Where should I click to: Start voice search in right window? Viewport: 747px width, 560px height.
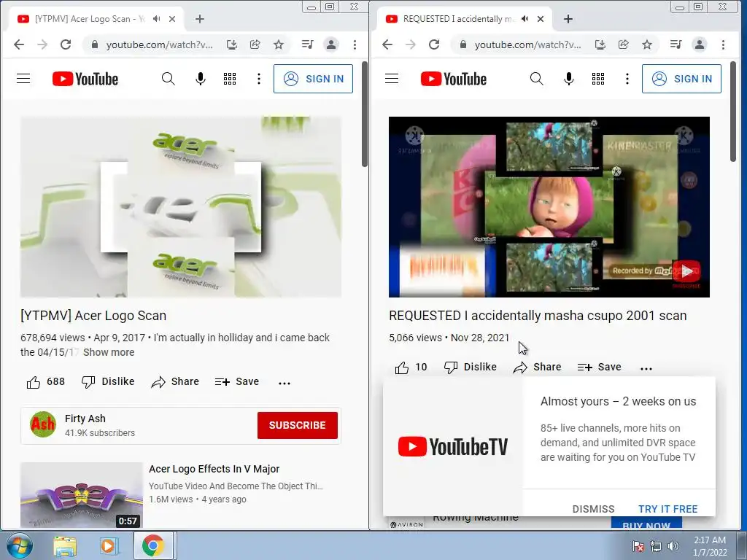569,79
